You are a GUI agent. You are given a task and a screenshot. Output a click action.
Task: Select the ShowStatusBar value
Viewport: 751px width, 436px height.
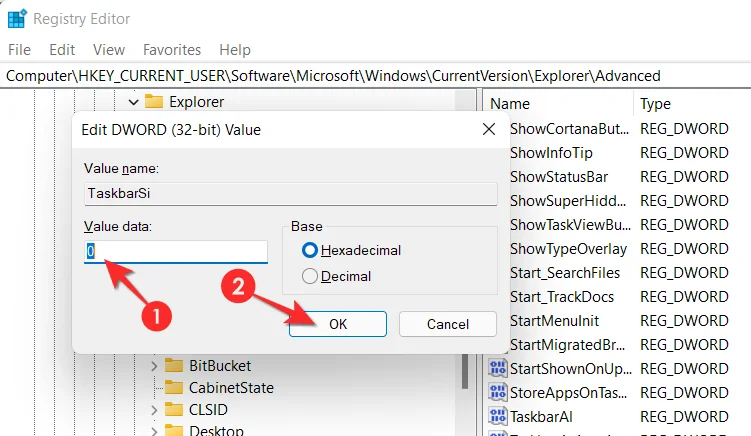pos(559,177)
